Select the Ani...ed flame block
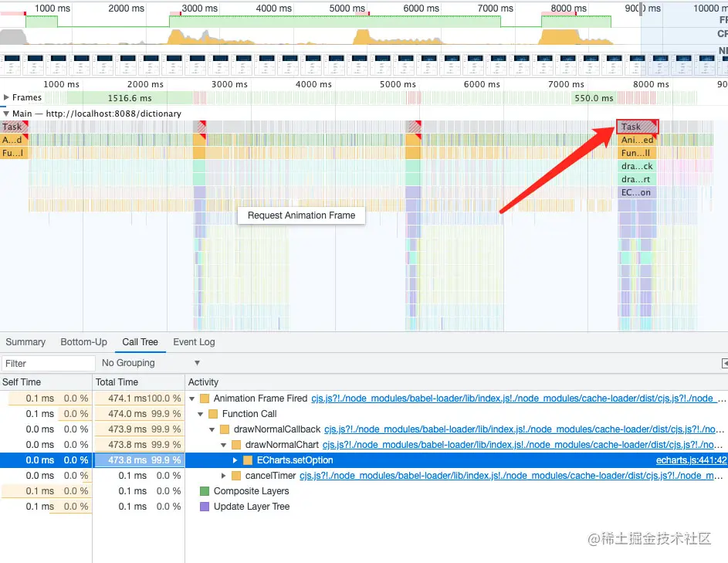 point(637,140)
